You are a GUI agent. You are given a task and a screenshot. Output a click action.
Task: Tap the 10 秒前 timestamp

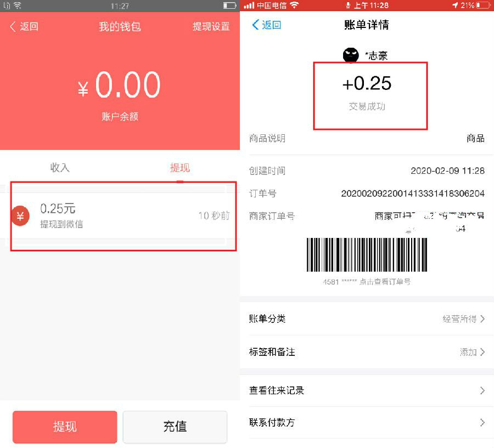click(214, 216)
